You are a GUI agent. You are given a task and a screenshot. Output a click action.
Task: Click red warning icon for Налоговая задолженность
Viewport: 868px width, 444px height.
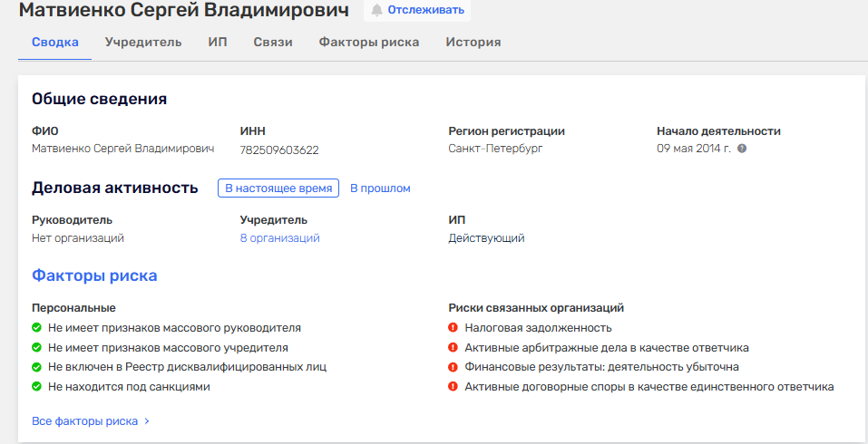coord(454,328)
